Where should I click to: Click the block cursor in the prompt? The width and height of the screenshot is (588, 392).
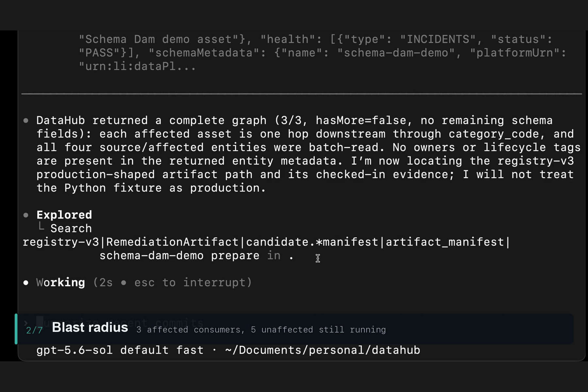pos(40,321)
